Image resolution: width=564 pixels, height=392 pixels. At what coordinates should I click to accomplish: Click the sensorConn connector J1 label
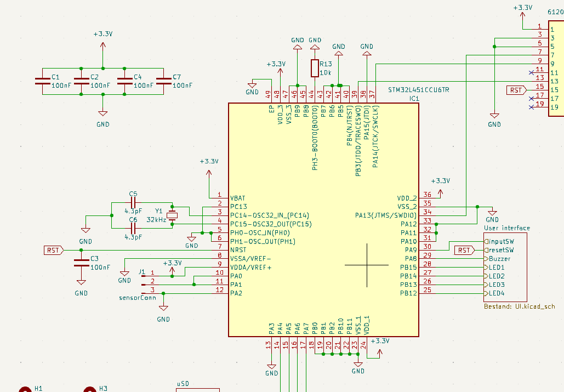(x=138, y=297)
